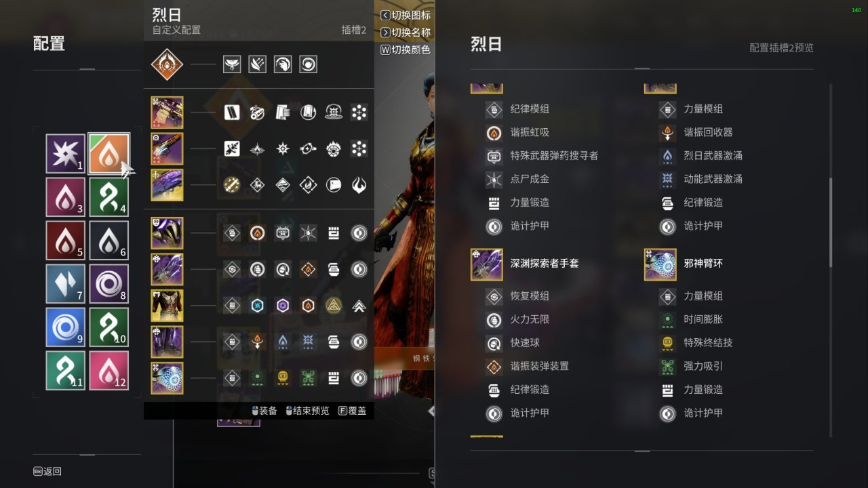The image size is (868, 488).
Task: Open 邪神臂环 armor item thumbnail
Action: point(660,264)
